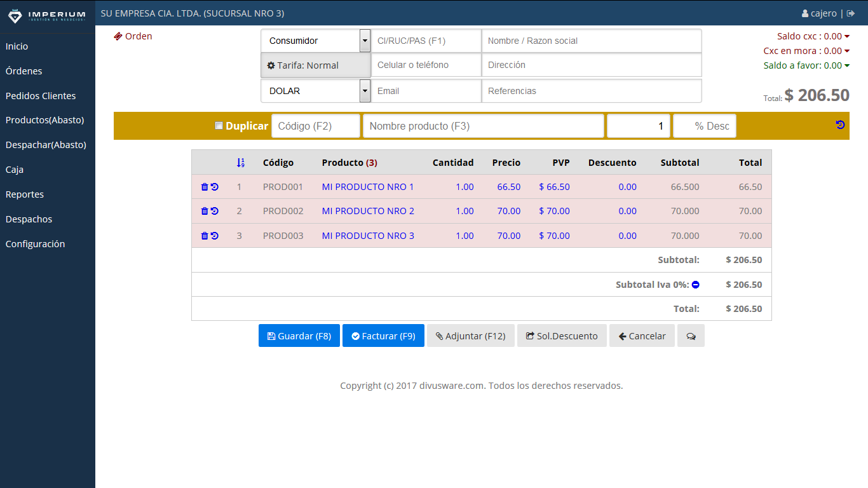Image resolution: width=868 pixels, height=488 pixels.
Task: Click quantity 1.00 in PROD003 row
Action: click(x=465, y=236)
